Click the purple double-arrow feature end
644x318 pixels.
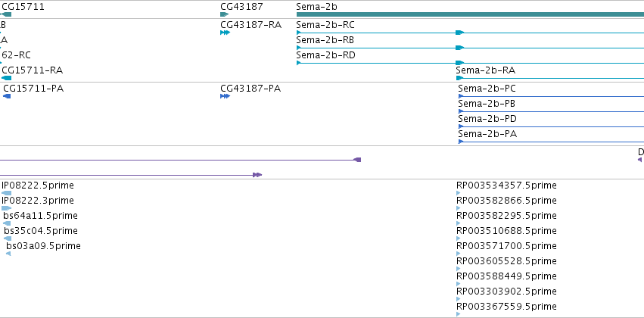coord(257,175)
